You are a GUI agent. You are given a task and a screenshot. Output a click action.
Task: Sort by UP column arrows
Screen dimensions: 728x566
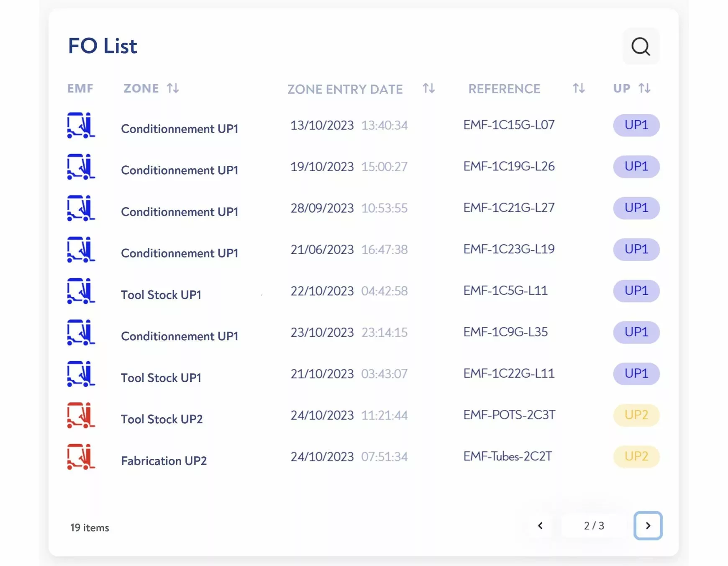click(644, 88)
